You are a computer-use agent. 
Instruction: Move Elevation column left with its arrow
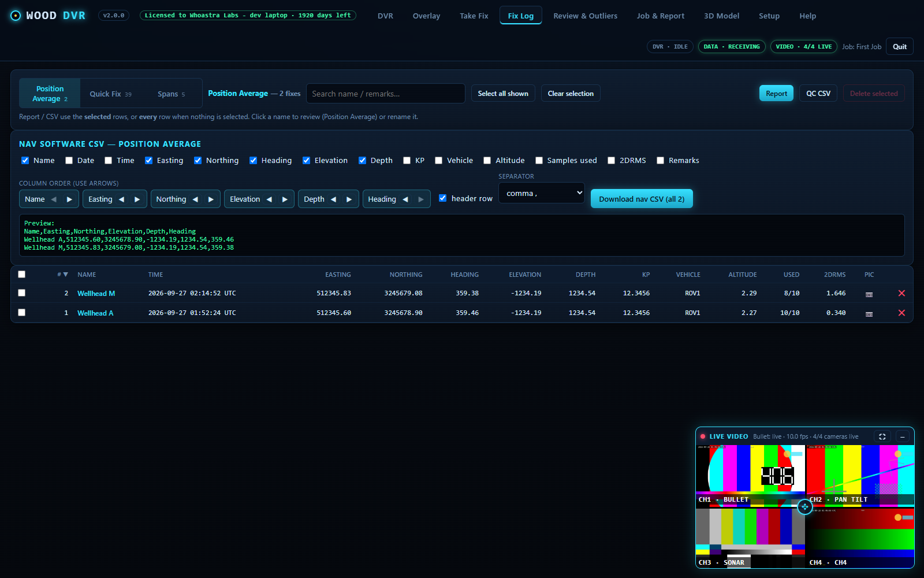click(269, 199)
